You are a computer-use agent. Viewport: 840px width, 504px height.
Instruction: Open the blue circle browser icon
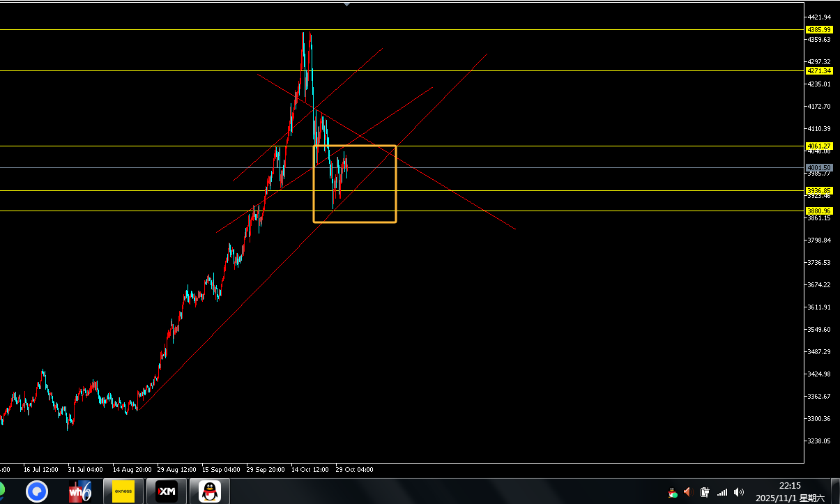coord(37,491)
